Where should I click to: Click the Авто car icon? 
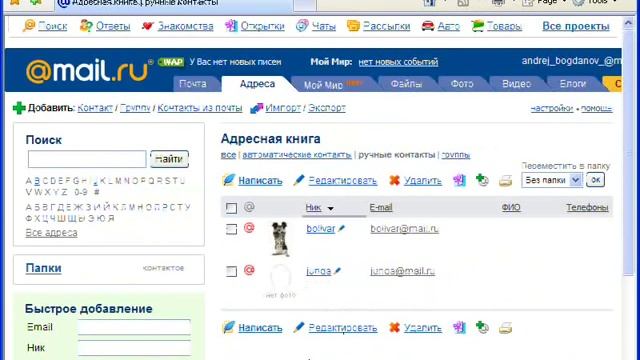point(428,26)
